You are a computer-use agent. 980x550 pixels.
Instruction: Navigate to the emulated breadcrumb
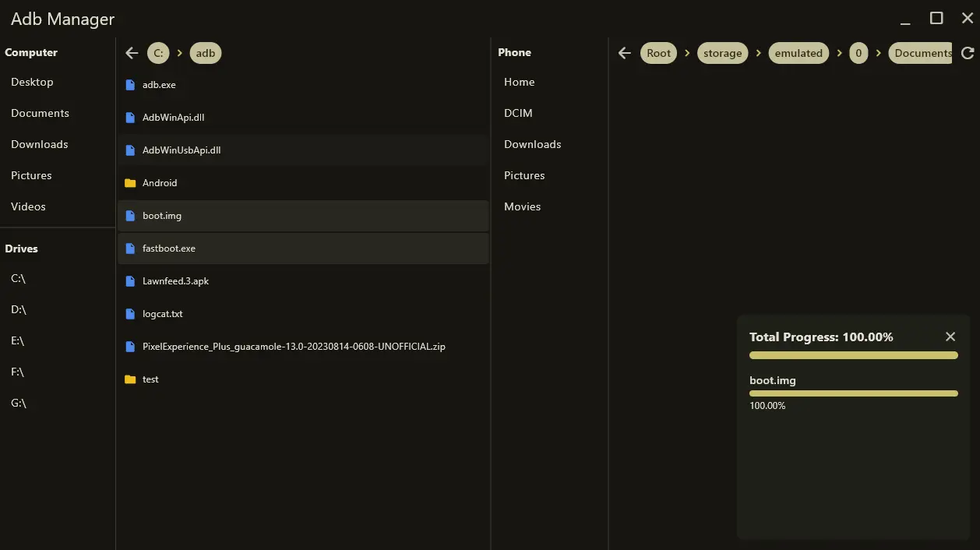point(798,53)
